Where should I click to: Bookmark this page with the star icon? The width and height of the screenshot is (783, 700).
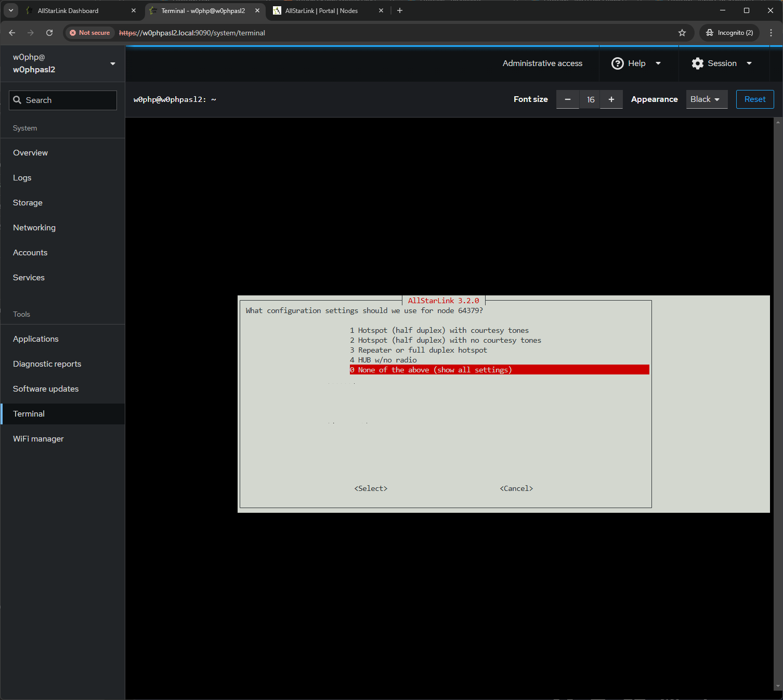click(x=682, y=33)
